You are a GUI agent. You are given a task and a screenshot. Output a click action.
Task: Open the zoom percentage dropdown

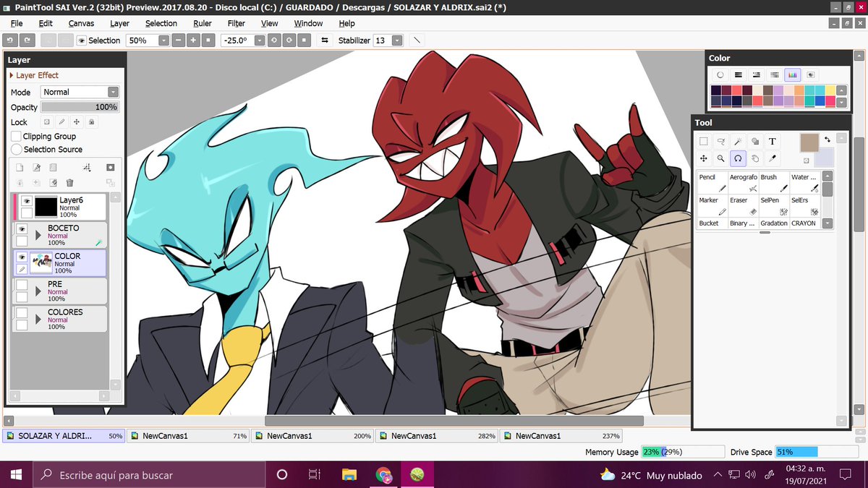[x=163, y=40]
